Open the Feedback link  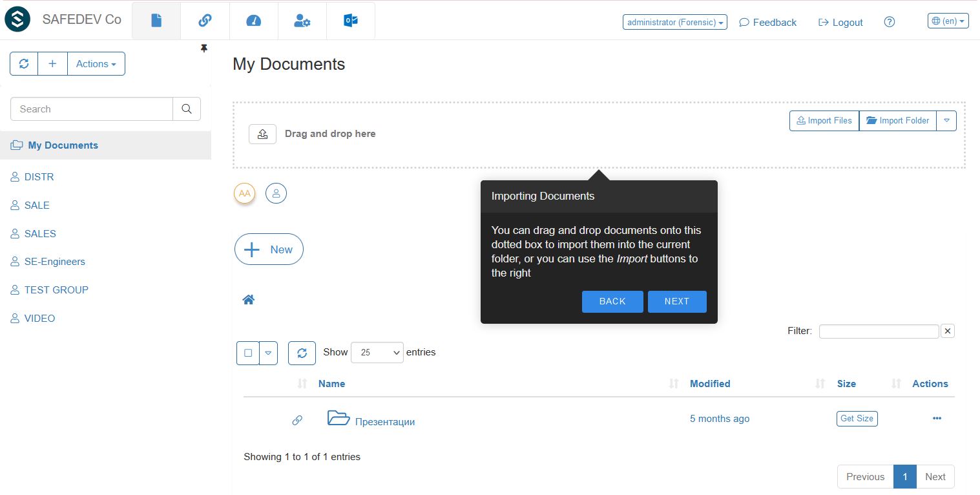tap(767, 22)
